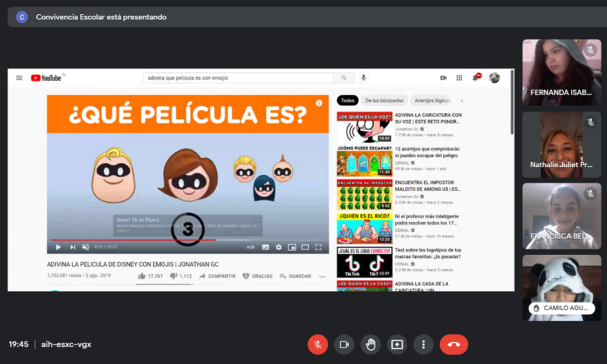Expand filter chips with right chevron
The width and height of the screenshot is (607, 364).
[x=462, y=100]
